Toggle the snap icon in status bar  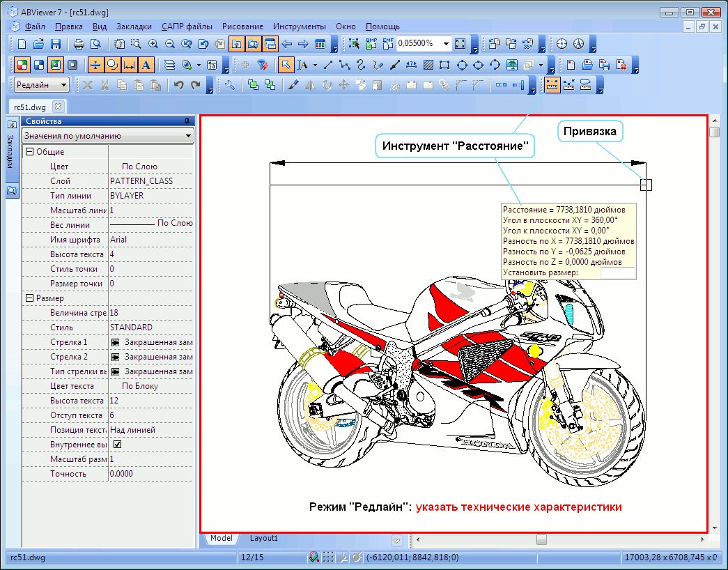[314, 557]
